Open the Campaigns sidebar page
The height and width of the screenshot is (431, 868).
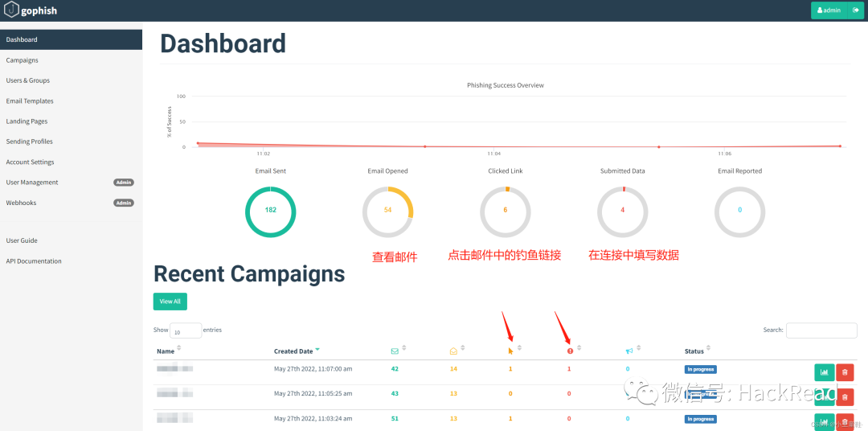coord(23,60)
